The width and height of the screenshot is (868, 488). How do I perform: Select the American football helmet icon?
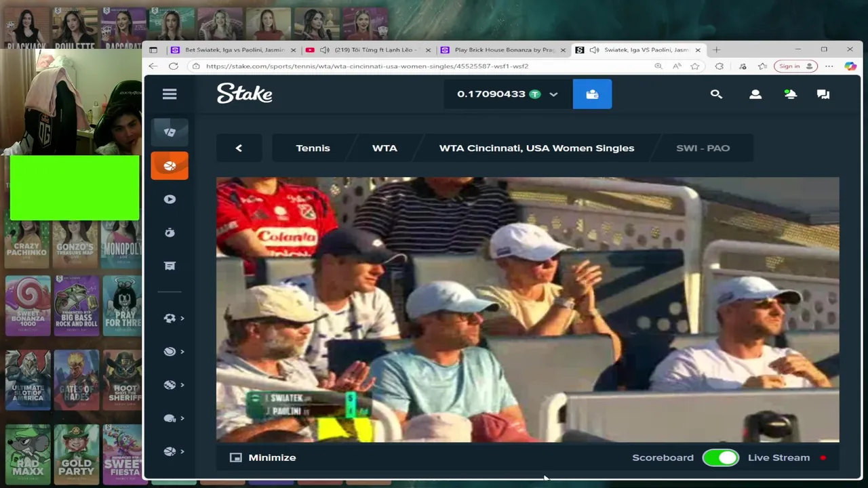click(170, 418)
